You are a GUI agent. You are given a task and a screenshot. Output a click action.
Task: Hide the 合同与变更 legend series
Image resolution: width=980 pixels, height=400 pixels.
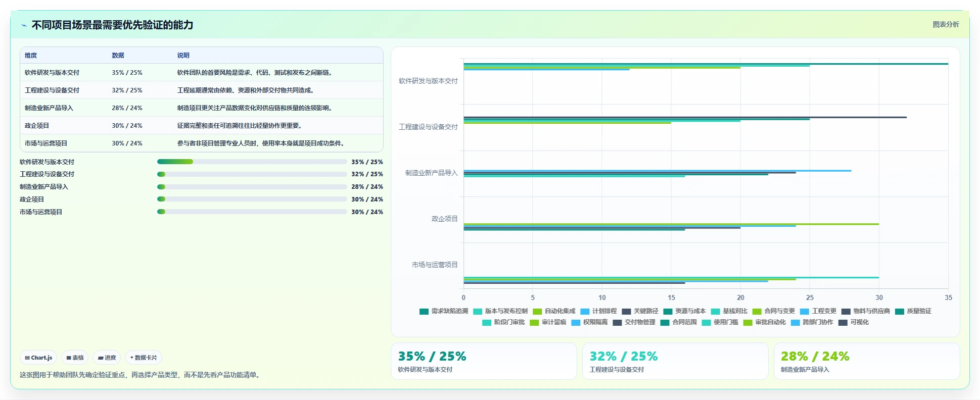773,311
